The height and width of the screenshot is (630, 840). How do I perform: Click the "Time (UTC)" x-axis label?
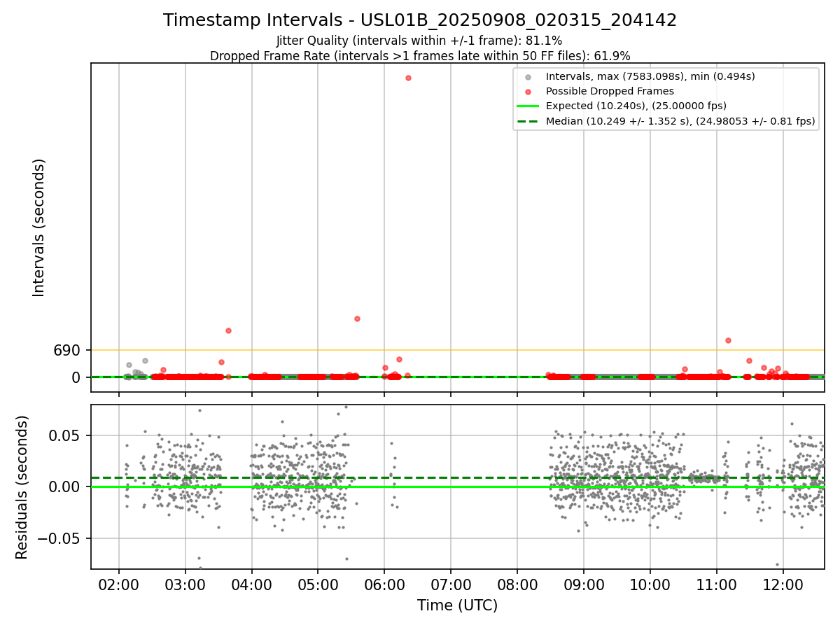coord(458,605)
